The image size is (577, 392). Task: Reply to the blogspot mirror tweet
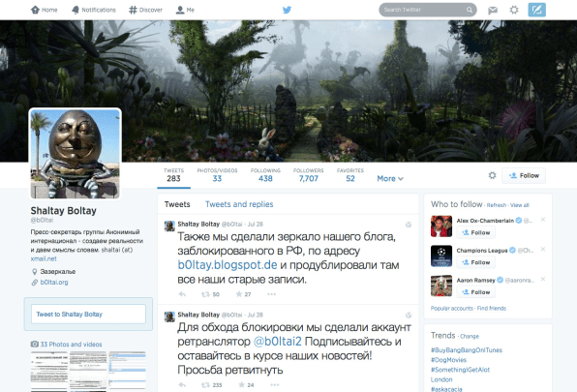pyautogui.click(x=182, y=294)
